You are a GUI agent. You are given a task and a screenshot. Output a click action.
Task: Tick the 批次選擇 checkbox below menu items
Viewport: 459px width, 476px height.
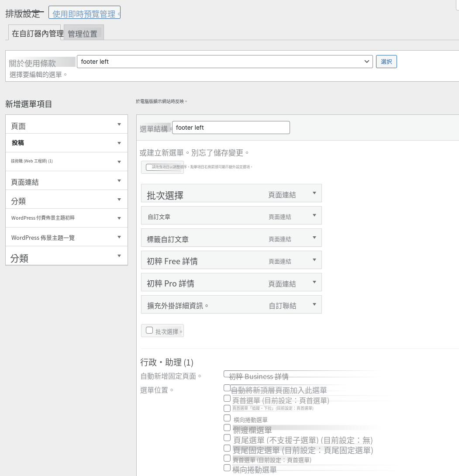149,330
